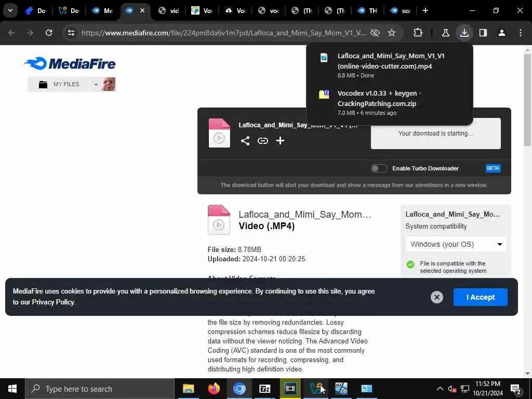The height and width of the screenshot is (399, 532).
Task: Open Firefox from taskbar
Action: point(214,389)
